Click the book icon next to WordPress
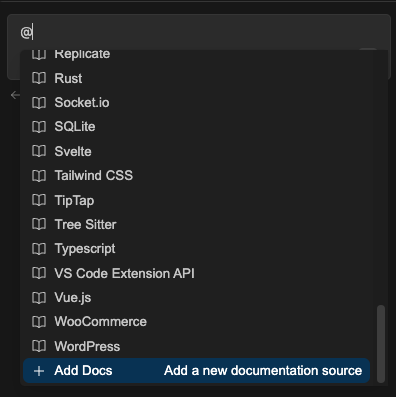The width and height of the screenshot is (396, 397). click(39, 346)
